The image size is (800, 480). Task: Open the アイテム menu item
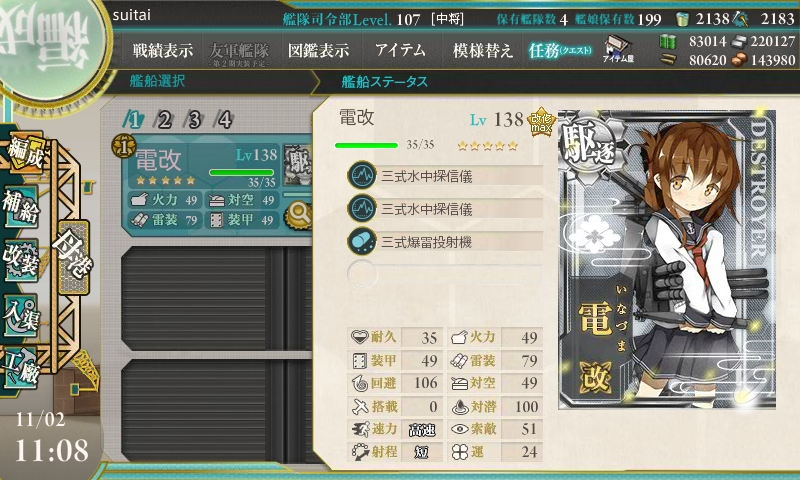point(400,50)
